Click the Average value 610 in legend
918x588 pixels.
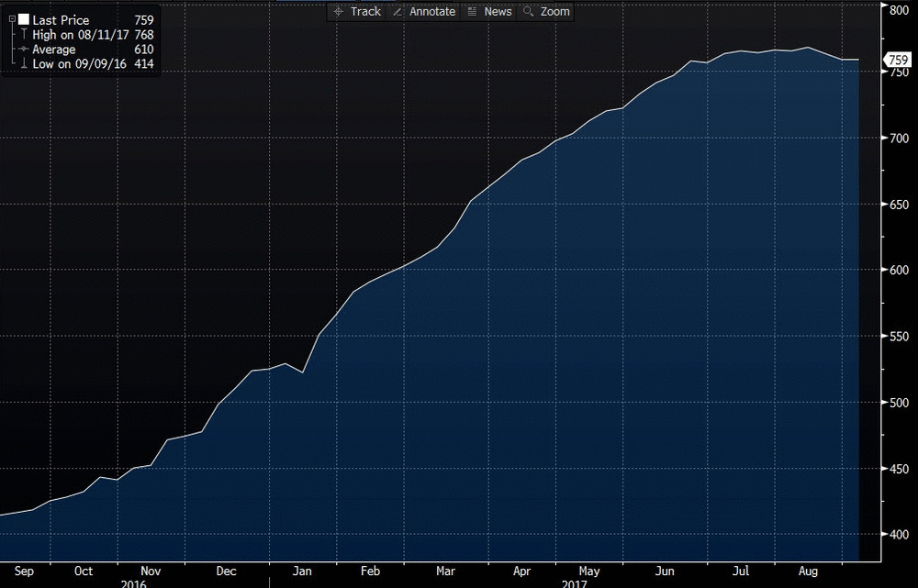[143, 50]
